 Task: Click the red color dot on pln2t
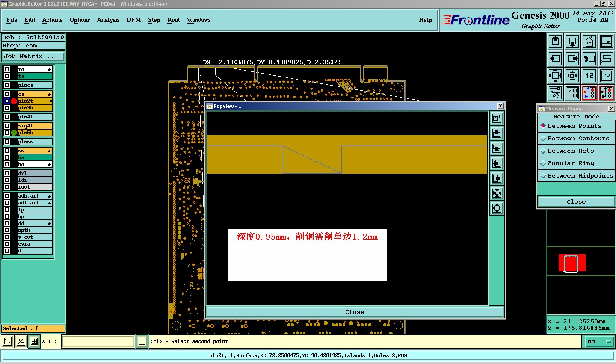click(14, 101)
